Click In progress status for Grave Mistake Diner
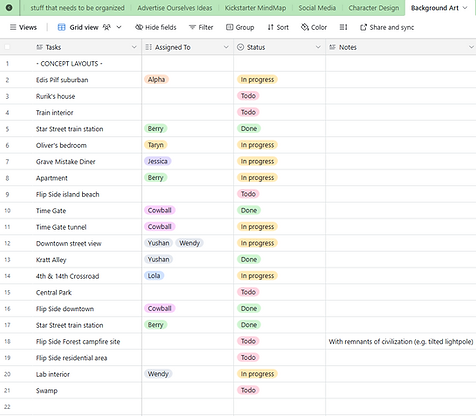 pyautogui.click(x=257, y=161)
